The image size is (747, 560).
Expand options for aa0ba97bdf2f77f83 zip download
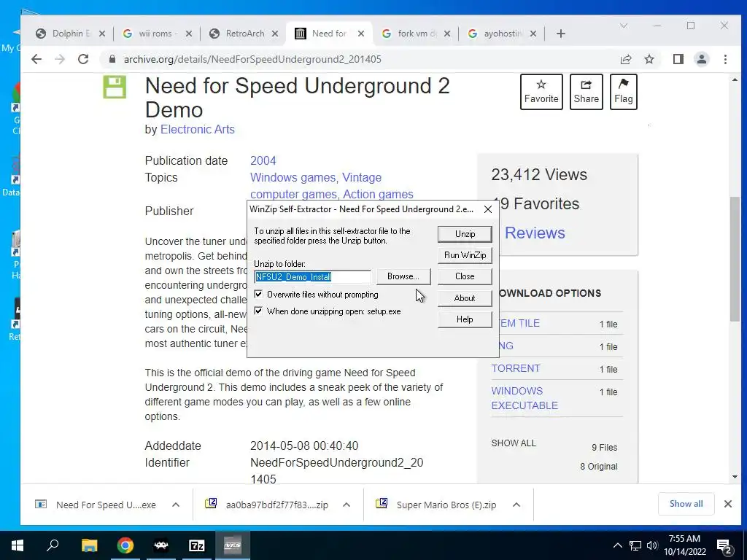(347, 505)
